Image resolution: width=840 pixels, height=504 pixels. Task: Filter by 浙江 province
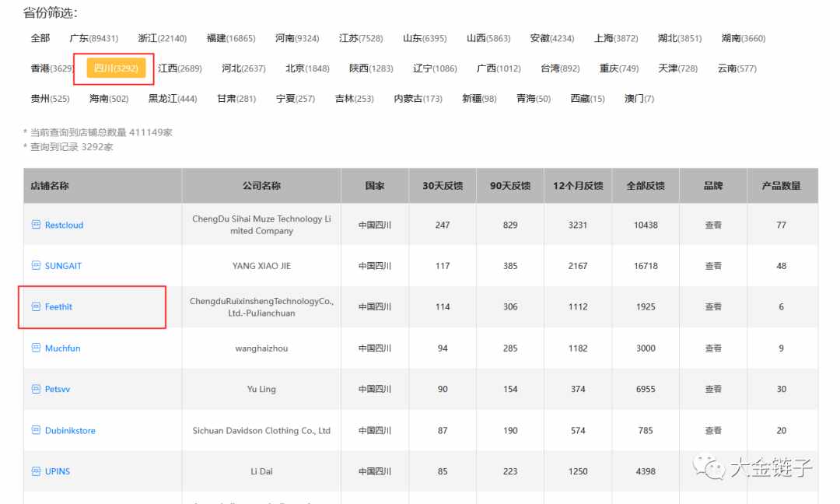point(162,38)
